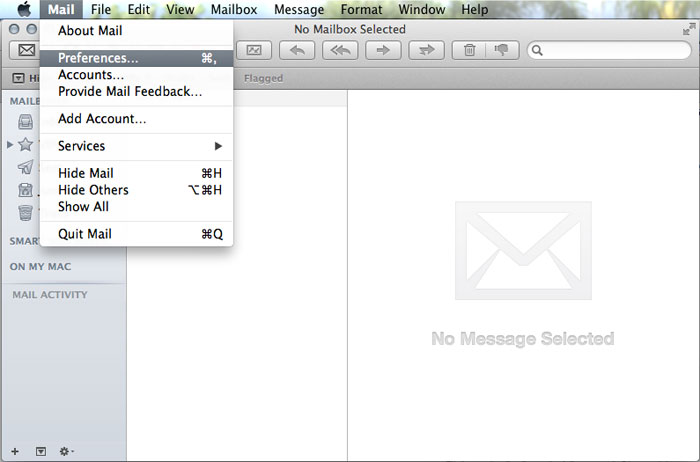Image resolution: width=700 pixels, height=462 pixels.
Task: Open the View menu
Action: (180, 9)
